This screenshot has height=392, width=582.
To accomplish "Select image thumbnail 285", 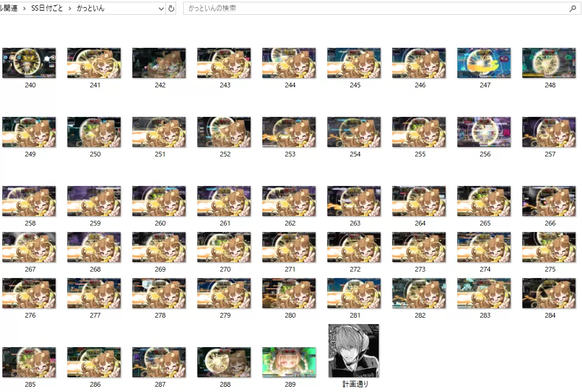I will click(29, 362).
